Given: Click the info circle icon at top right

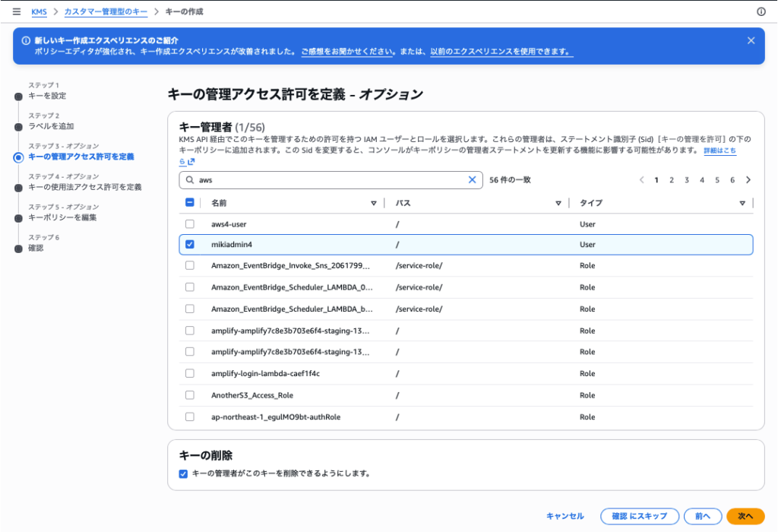Looking at the screenshot, I should (x=761, y=11).
